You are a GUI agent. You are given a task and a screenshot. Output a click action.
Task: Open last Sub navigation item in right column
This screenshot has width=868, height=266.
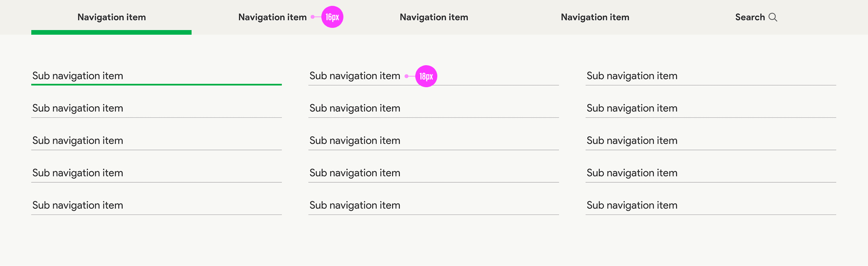632,205
